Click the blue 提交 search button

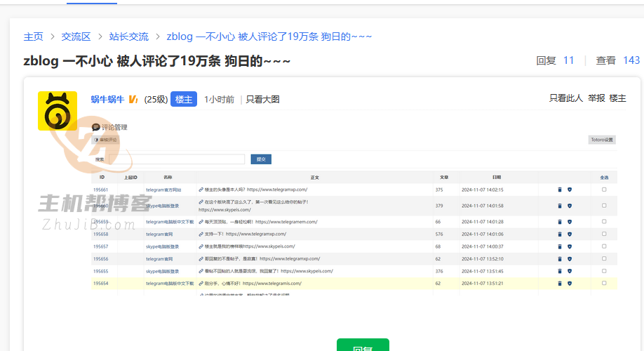261,159
